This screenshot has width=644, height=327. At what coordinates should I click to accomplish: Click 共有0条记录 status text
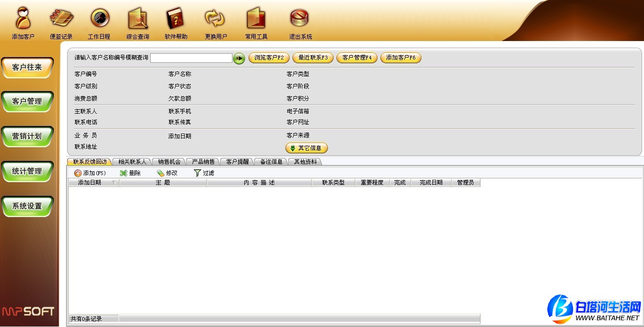[86, 319]
